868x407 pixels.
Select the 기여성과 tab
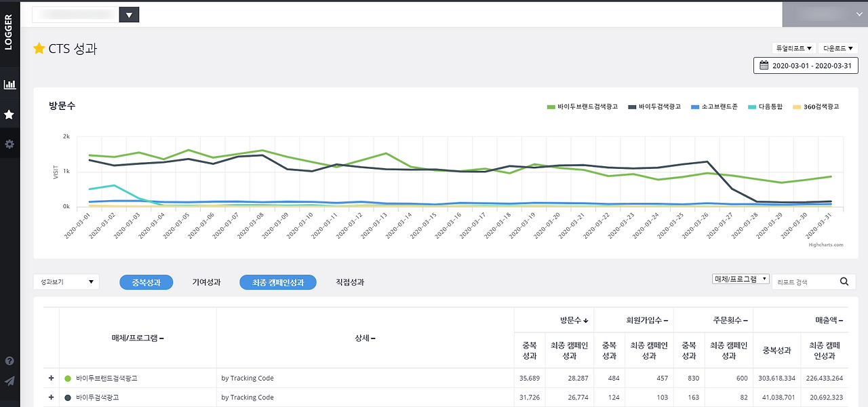pyautogui.click(x=206, y=282)
